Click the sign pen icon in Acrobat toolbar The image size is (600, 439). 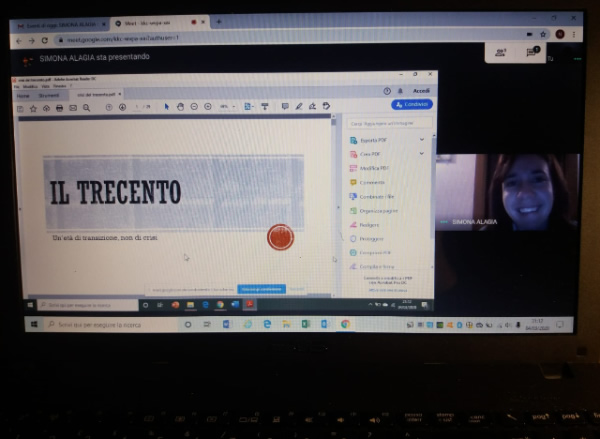coord(312,106)
